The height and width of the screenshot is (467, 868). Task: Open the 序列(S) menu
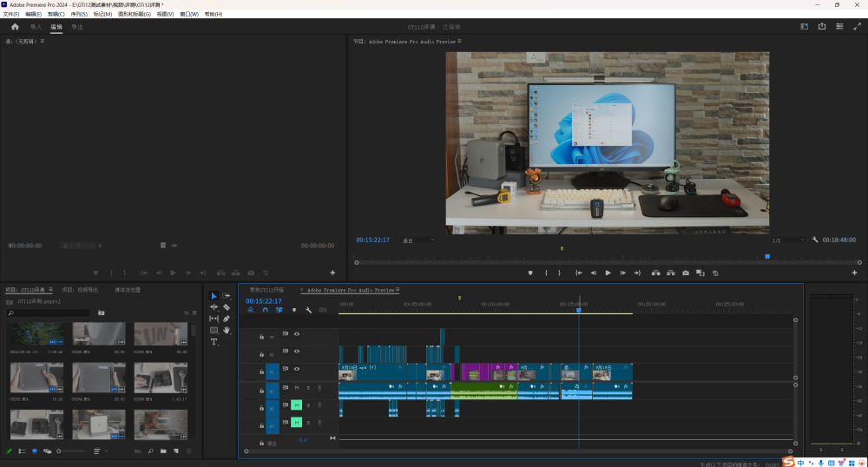[79, 14]
